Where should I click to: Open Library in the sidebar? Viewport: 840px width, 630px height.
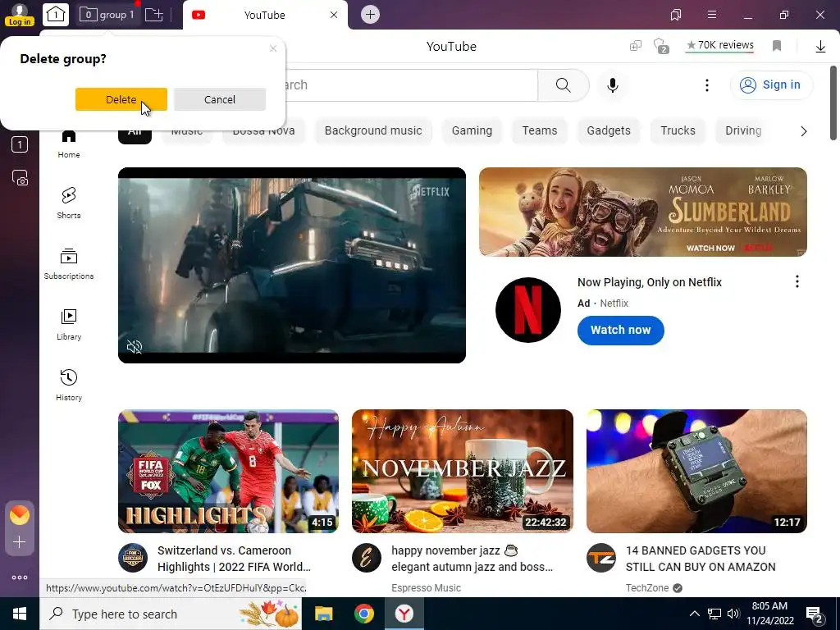pyautogui.click(x=69, y=324)
